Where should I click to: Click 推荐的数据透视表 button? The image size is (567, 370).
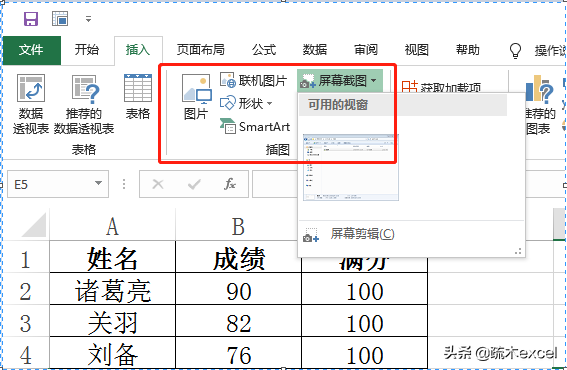point(84,104)
